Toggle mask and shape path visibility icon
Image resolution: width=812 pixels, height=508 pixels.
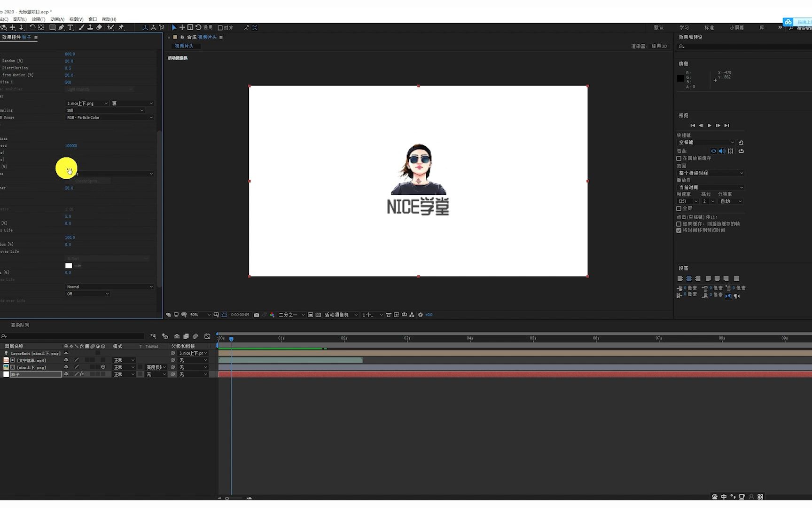click(224, 315)
